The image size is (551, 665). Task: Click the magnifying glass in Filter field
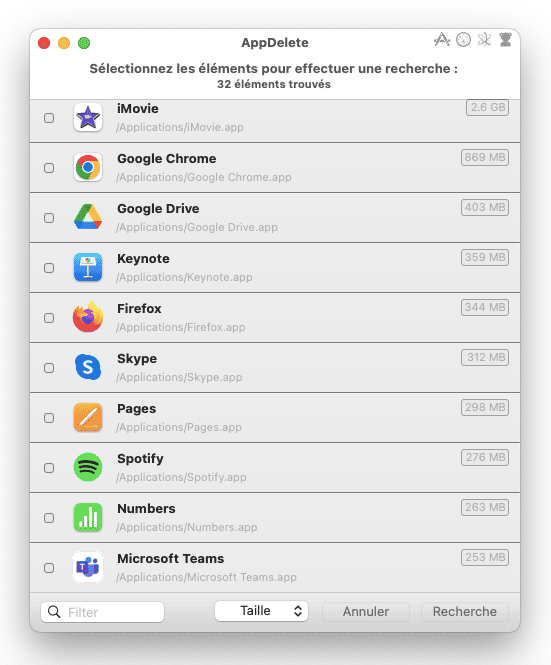pyautogui.click(x=54, y=612)
